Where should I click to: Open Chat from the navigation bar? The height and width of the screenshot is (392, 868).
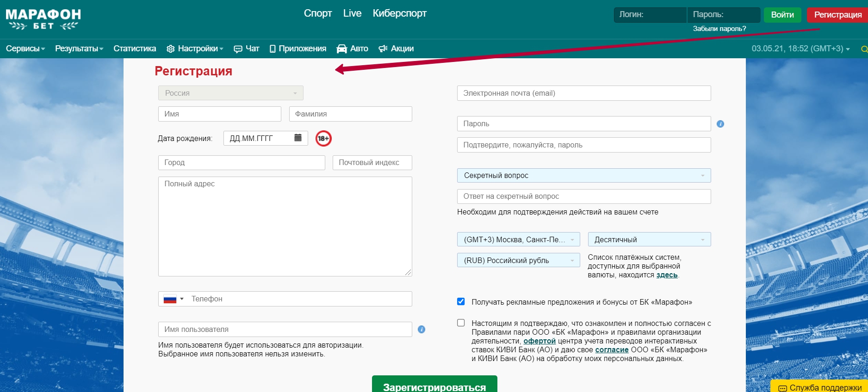pyautogui.click(x=247, y=49)
